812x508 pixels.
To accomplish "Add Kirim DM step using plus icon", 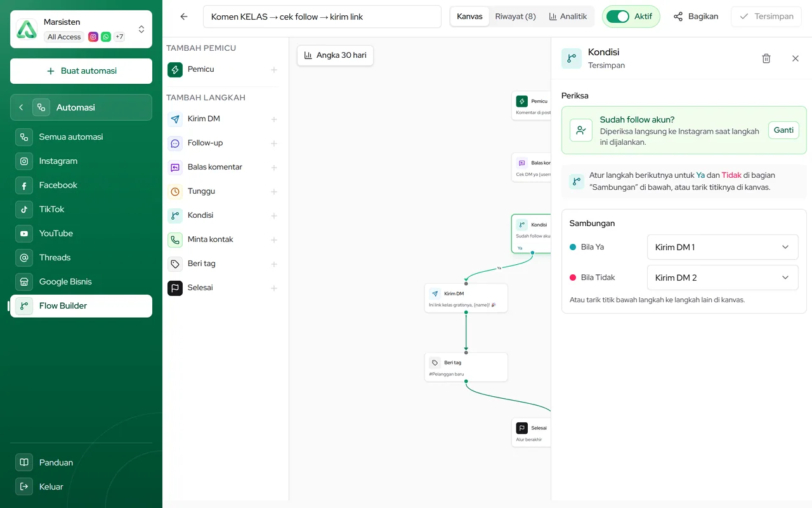I will (x=274, y=119).
